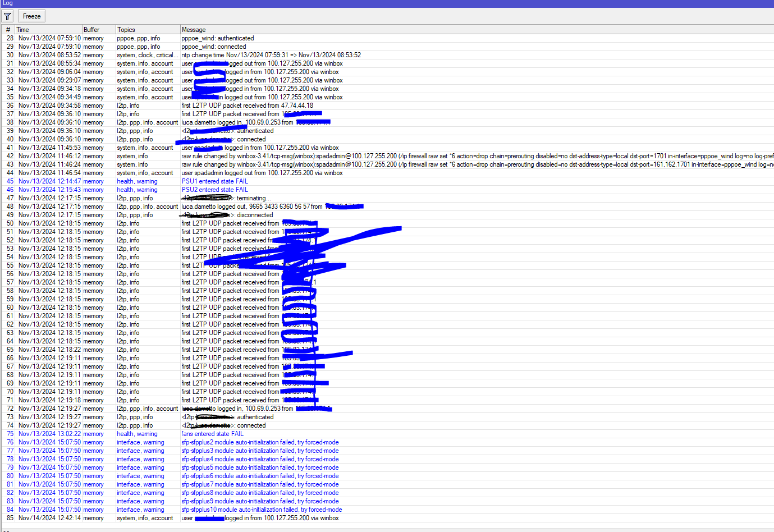The width and height of the screenshot is (774, 532).
Task: Click the time cell 'Nov/14/2024 12:42:14'
Action: pyautogui.click(x=49, y=518)
